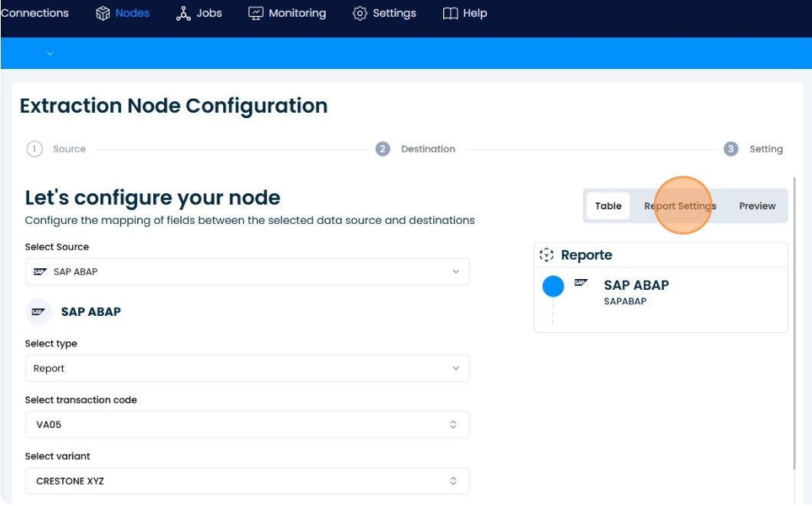Enable the Preview mode
The image size is (812, 506).
(757, 205)
